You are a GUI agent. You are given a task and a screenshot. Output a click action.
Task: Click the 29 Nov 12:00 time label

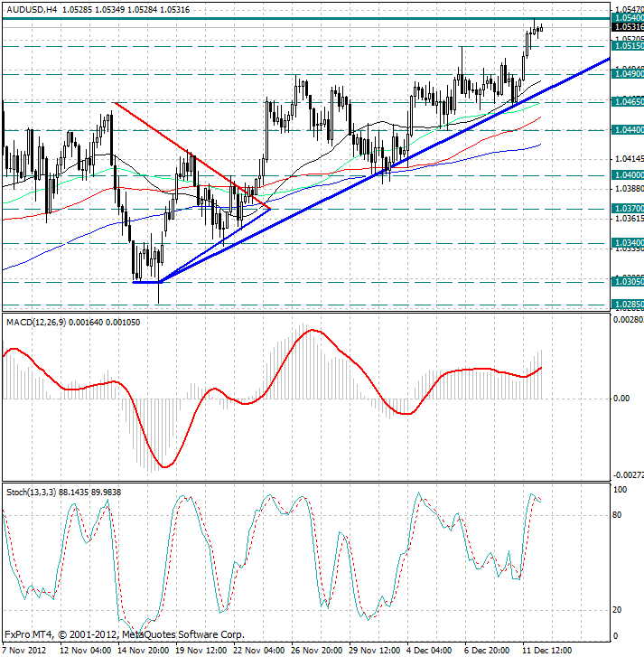[x=375, y=651]
